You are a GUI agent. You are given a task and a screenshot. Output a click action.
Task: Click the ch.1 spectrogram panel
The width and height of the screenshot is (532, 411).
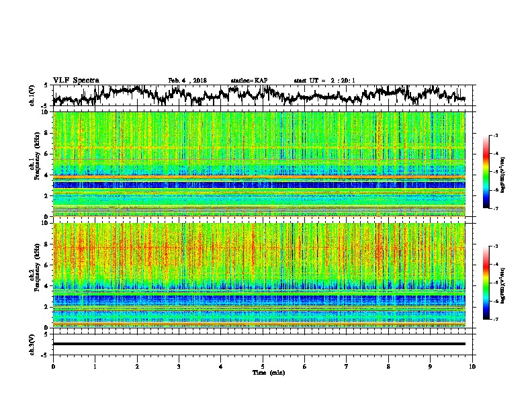tap(259, 164)
